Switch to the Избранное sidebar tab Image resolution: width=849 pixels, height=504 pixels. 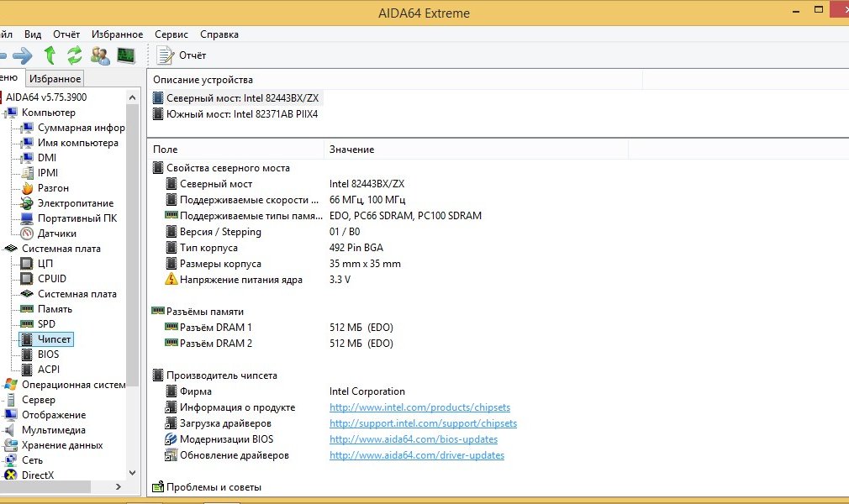55,78
